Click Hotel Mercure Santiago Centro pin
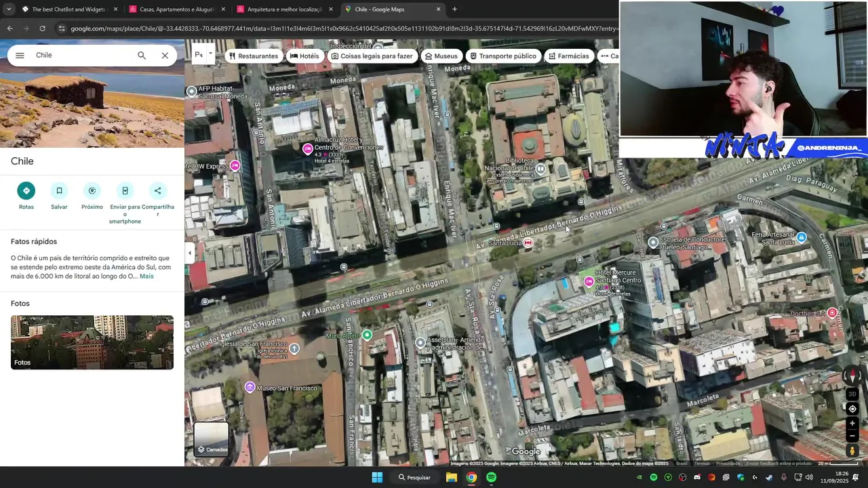The image size is (868, 488). click(589, 281)
